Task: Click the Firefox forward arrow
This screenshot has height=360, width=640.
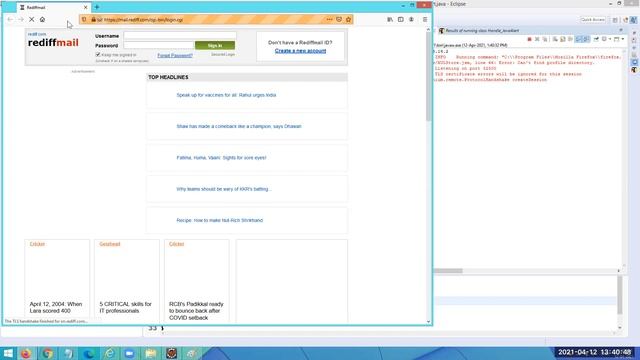Action: pos(21,20)
